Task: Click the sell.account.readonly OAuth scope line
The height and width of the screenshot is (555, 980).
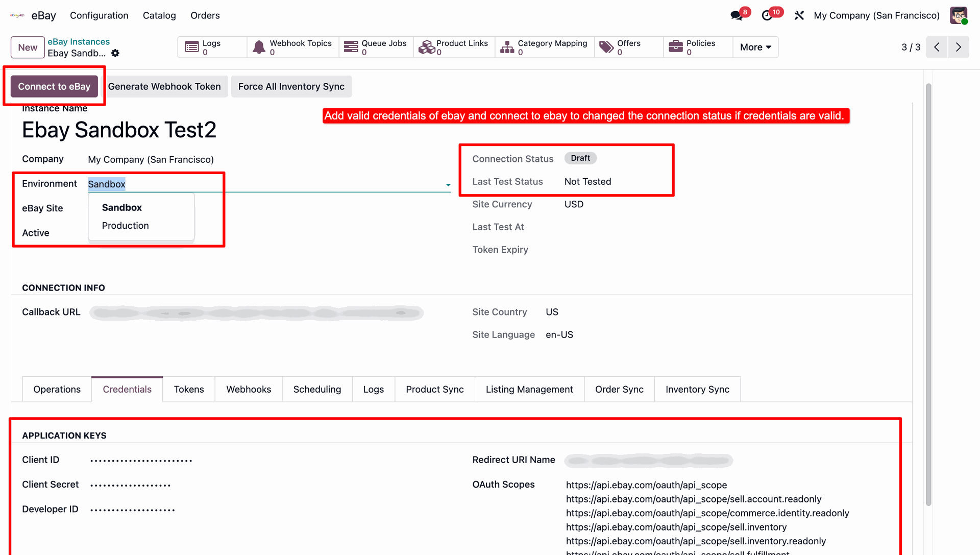Action: tap(694, 499)
